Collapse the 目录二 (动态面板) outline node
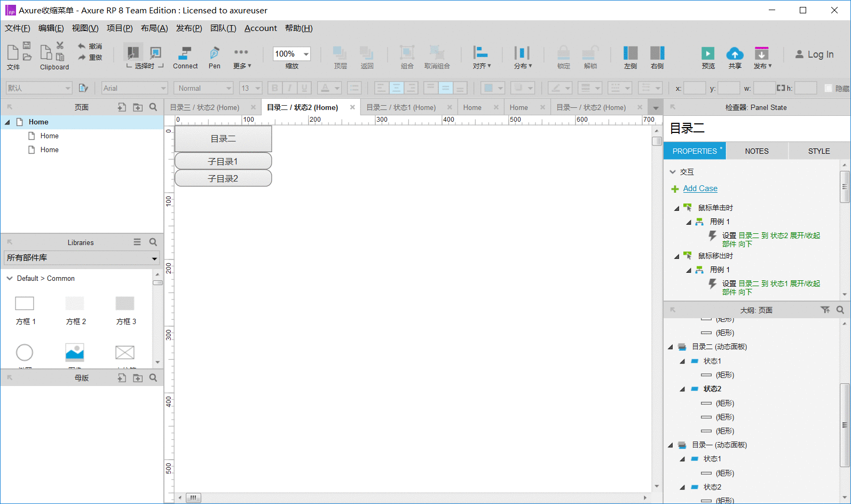Viewport: 851px width, 504px height. coord(671,347)
